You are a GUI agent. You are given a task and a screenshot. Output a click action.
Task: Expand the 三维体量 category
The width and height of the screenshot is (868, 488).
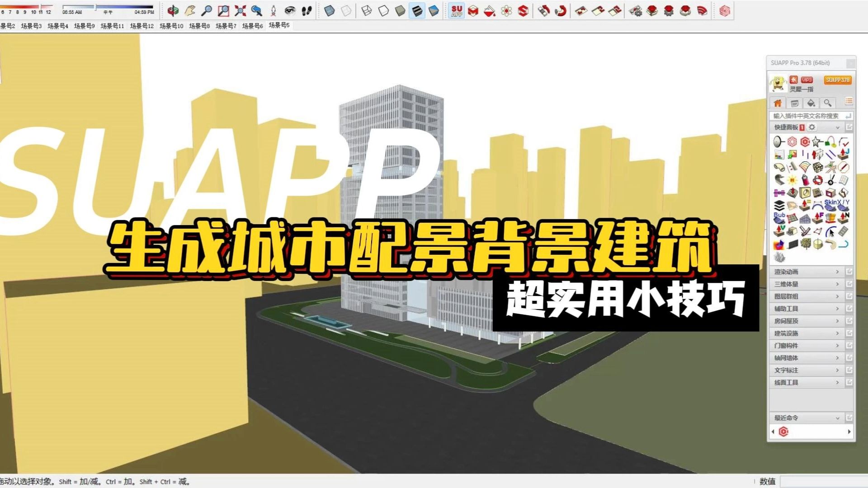pos(807,284)
